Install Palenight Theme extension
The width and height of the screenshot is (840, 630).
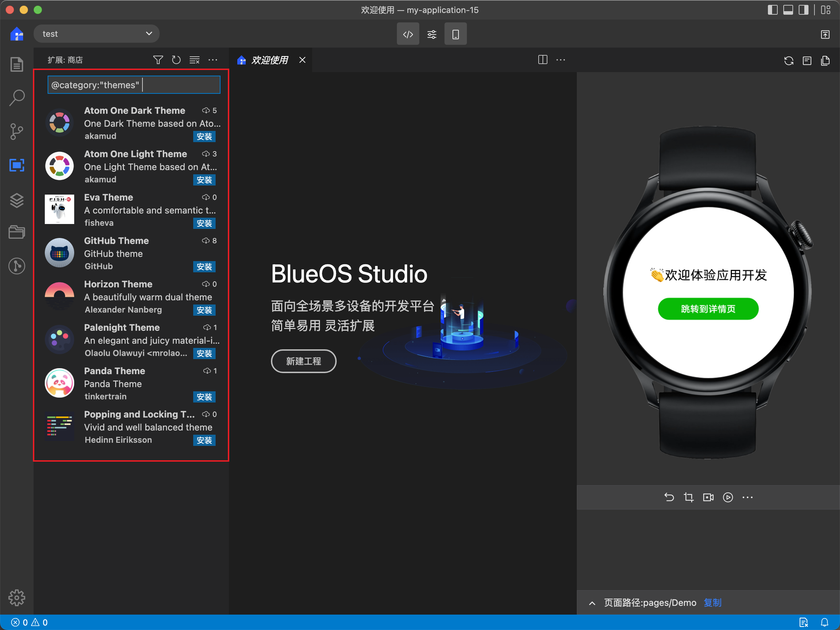[x=204, y=353]
